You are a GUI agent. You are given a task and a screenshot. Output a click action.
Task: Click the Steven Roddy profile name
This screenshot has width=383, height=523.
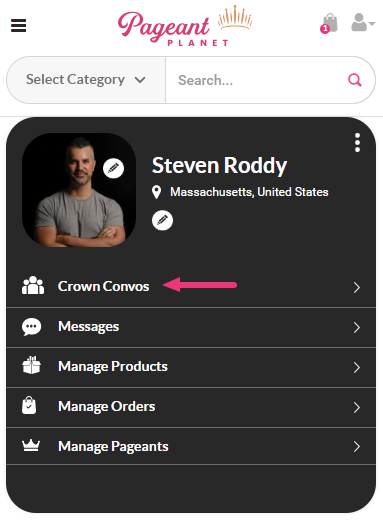(x=219, y=165)
